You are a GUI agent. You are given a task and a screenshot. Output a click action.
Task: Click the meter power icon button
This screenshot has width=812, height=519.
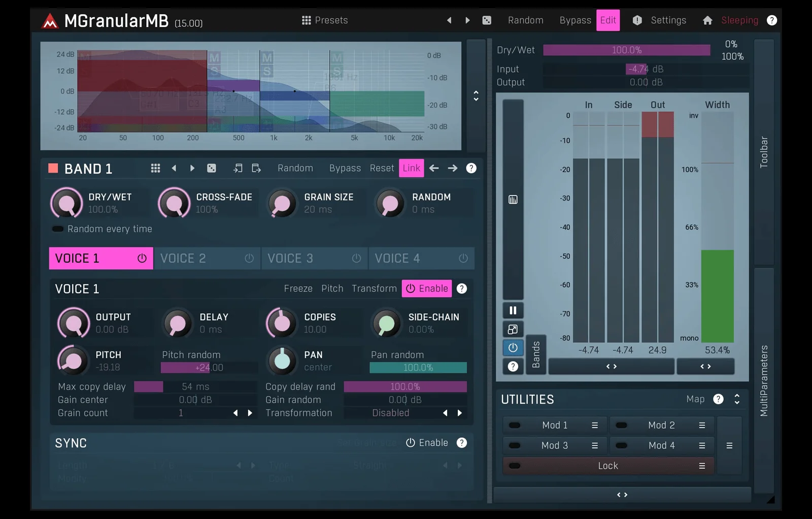point(513,348)
